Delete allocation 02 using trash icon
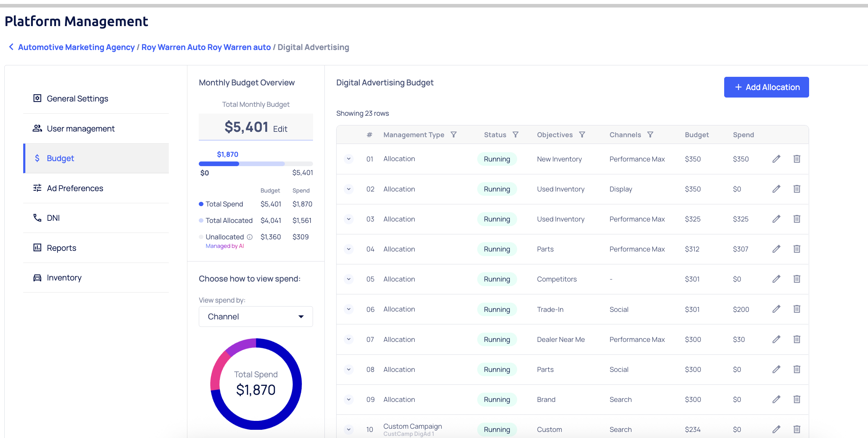 (797, 189)
